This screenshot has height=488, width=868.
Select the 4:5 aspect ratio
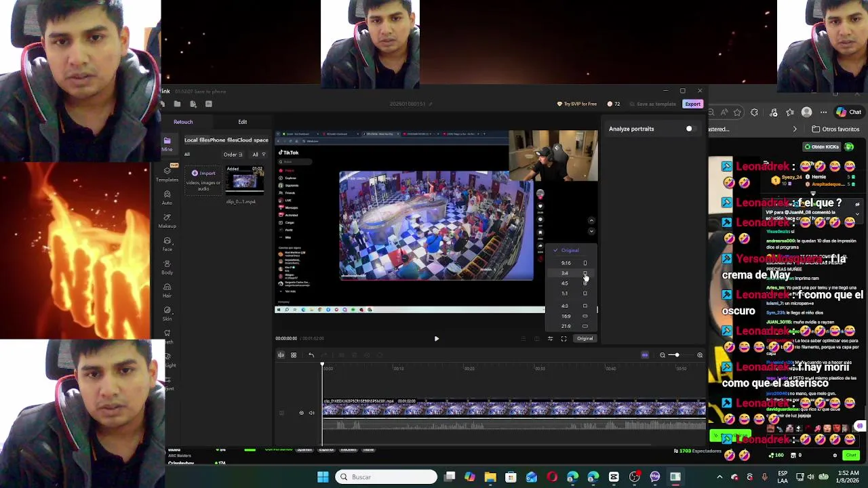click(570, 283)
